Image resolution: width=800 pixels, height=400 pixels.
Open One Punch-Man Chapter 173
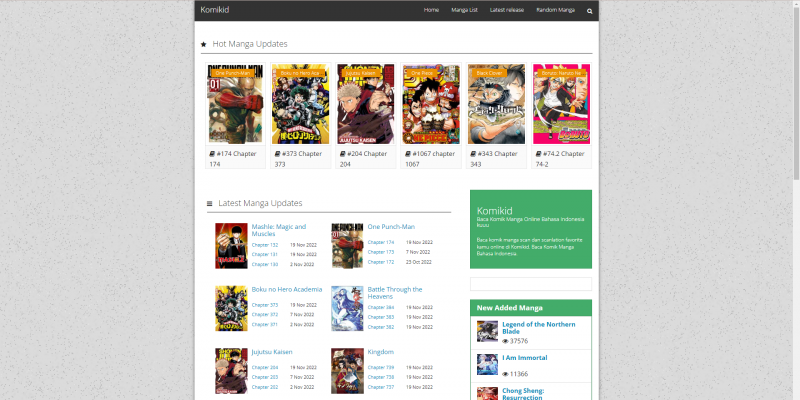pyautogui.click(x=381, y=252)
